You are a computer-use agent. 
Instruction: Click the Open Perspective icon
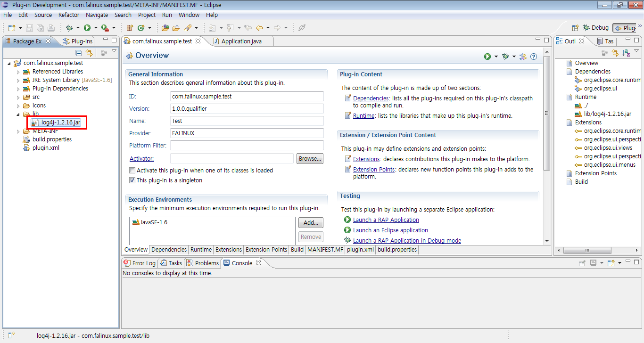575,28
